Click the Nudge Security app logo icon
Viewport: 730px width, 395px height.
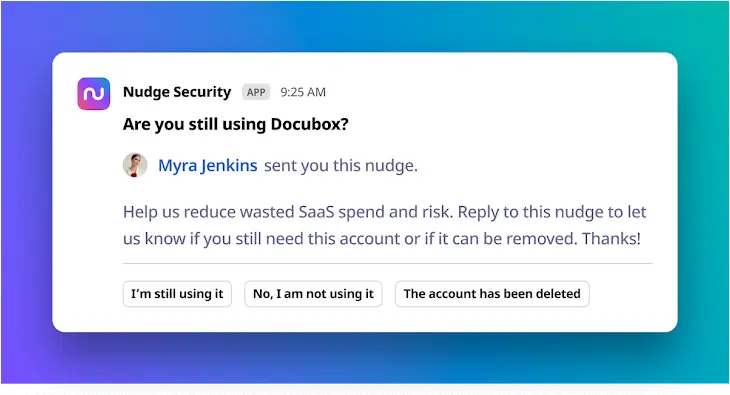pyautogui.click(x=94, y=94)
